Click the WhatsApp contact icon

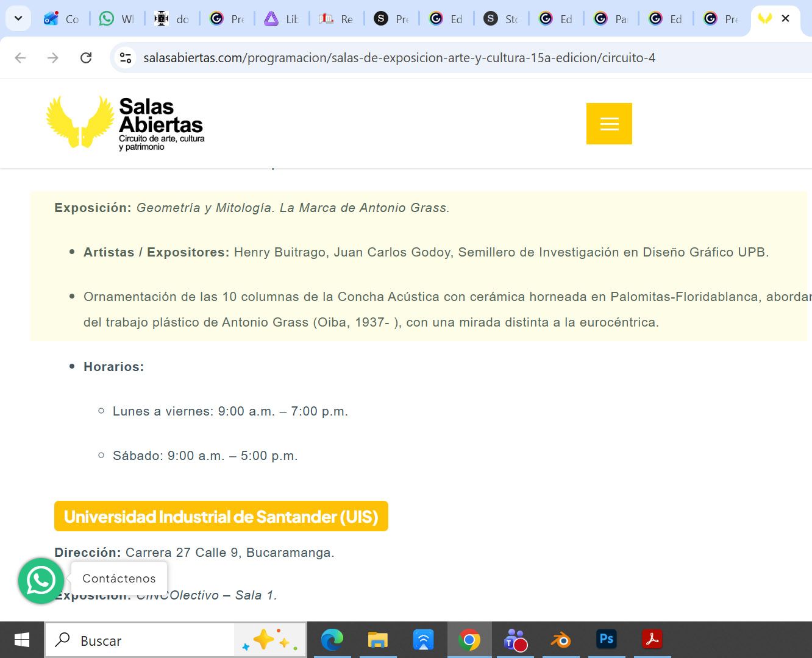click(41, 581)
